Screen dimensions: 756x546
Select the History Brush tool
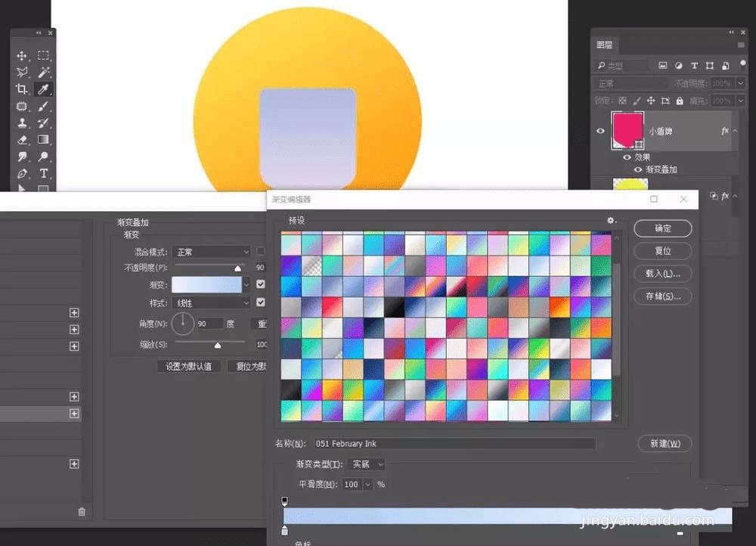(x=43, y=123)
